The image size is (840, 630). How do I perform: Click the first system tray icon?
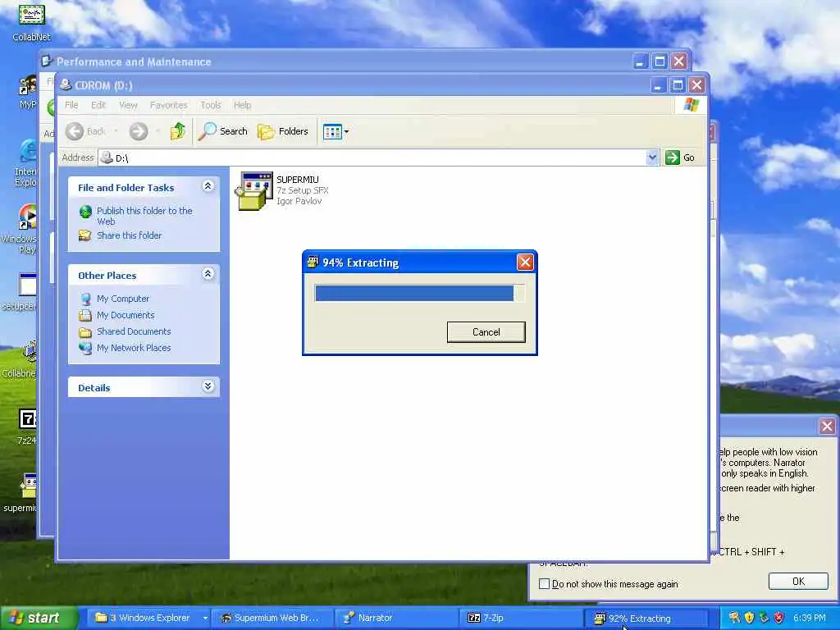click(x=734, y=618)
